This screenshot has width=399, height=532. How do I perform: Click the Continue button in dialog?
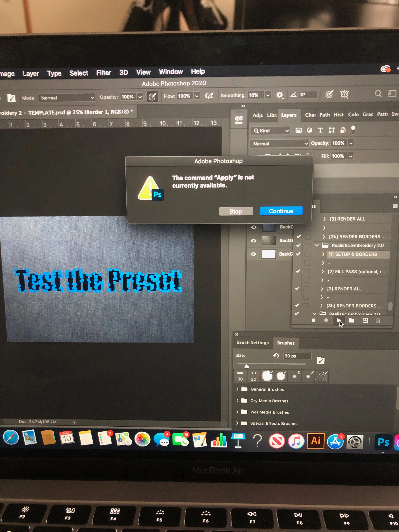point(281,211)
